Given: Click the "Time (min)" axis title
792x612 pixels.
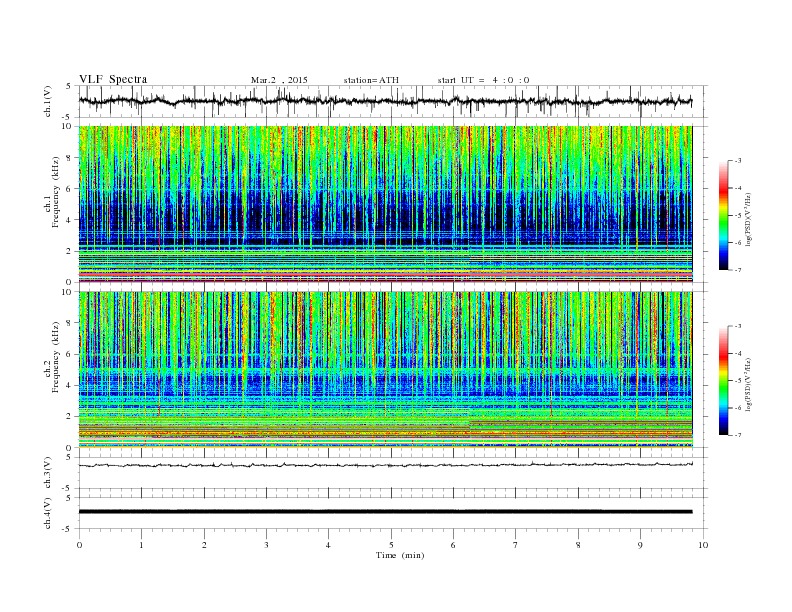Looking at the screenshot, I should click(400, 555).
